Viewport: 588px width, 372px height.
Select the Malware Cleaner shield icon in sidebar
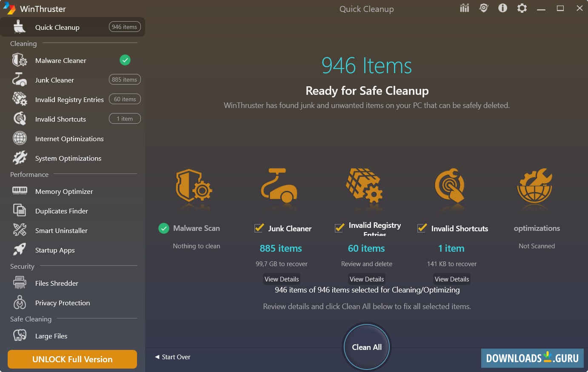point(20,60)
